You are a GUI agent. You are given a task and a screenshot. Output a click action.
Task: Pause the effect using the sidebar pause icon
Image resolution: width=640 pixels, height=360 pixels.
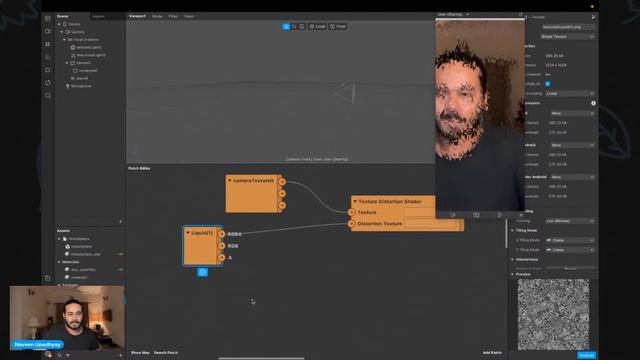[48, 44]
